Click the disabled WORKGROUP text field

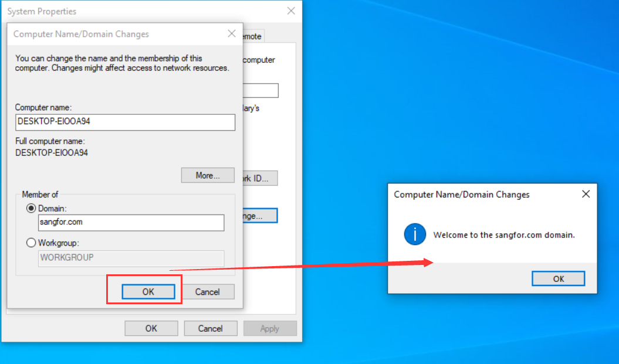(131, 258)
